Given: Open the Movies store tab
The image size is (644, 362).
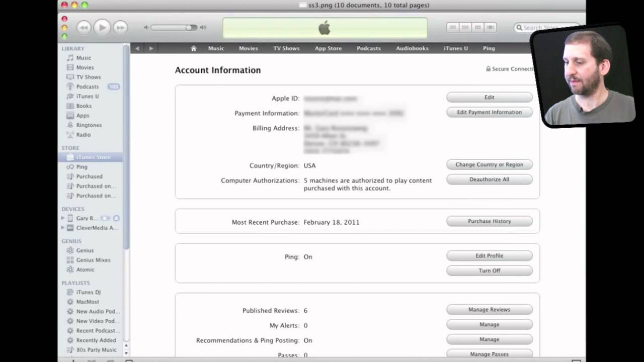Looking at the screenshot, I should coord(248,48).
